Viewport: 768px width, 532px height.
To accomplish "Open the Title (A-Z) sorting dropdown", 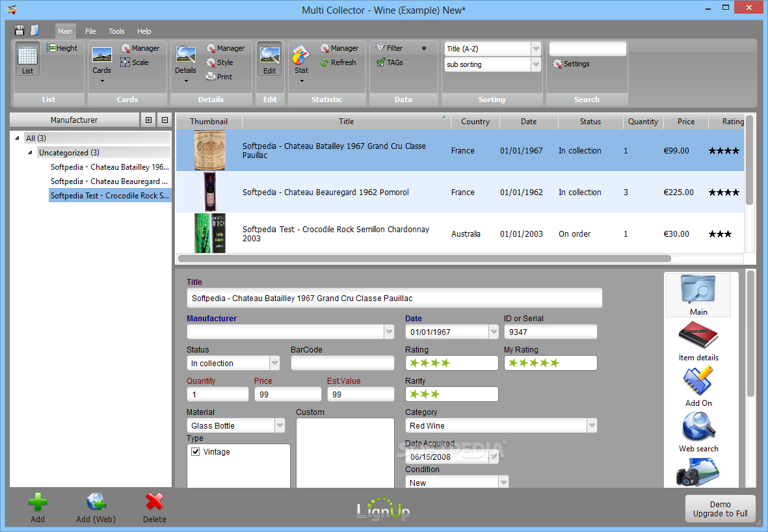I will [x=536, y=49].
